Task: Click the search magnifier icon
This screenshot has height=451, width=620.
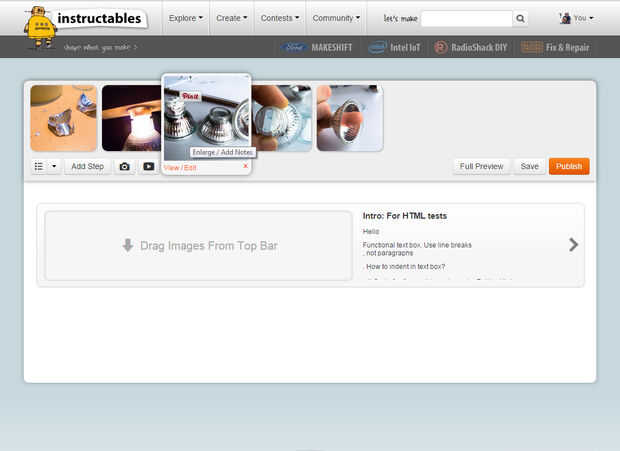Action: click(x=520, y=19)
